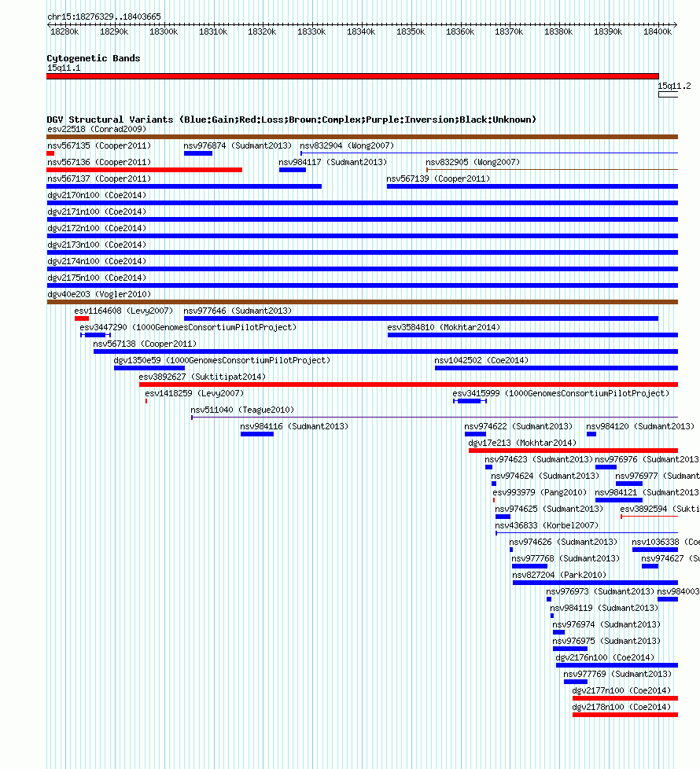The height and width of the screenshot is (769, 700).
Task: Click the Cytogenetic Bands track title
Action: 94,58
